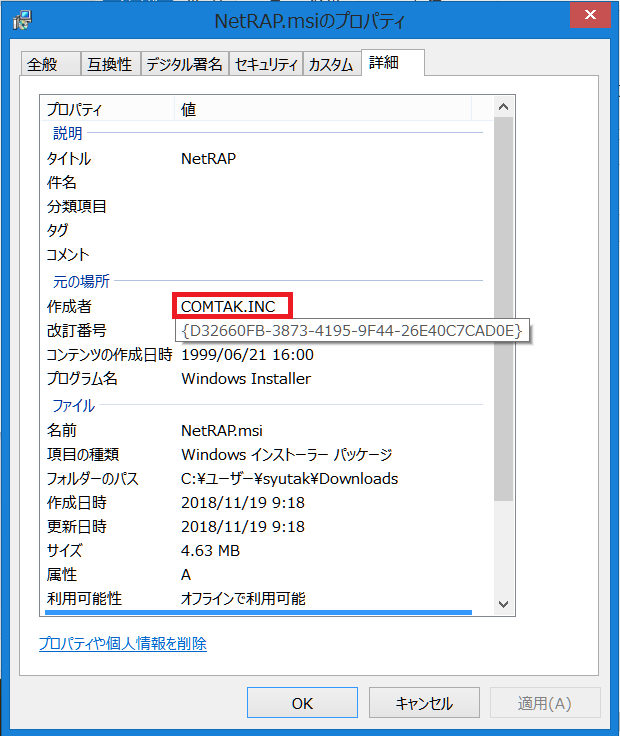This screenshot has width=620, height=736.
Task: Click the 名前 value NetRAP.msi
Action: pyautogui.click(x=222, y=430)
